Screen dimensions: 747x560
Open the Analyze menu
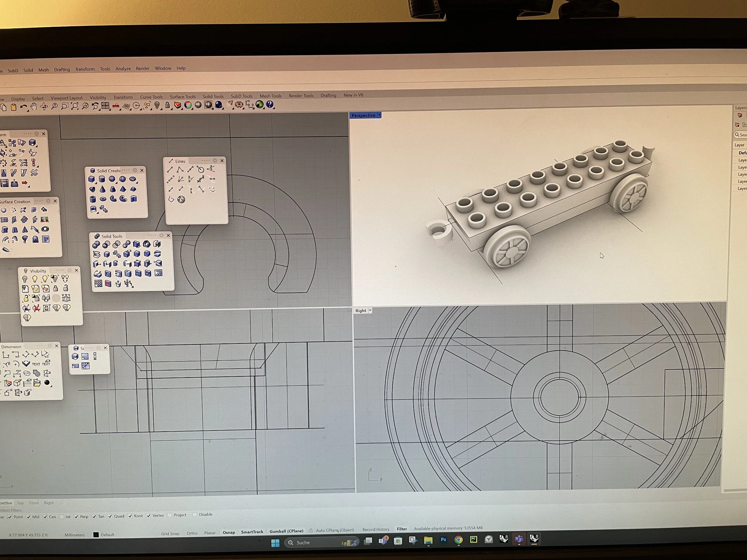tap(123, 68)
